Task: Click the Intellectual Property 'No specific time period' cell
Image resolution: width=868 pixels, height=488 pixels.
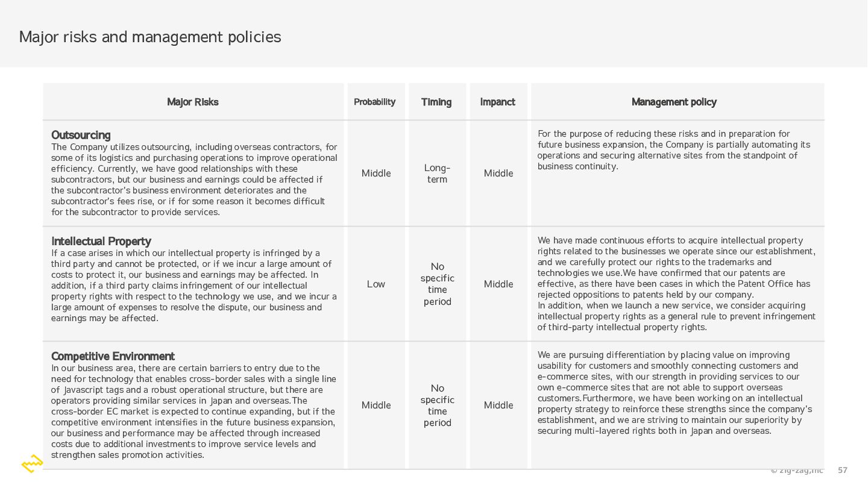Action: coord(438,284)
